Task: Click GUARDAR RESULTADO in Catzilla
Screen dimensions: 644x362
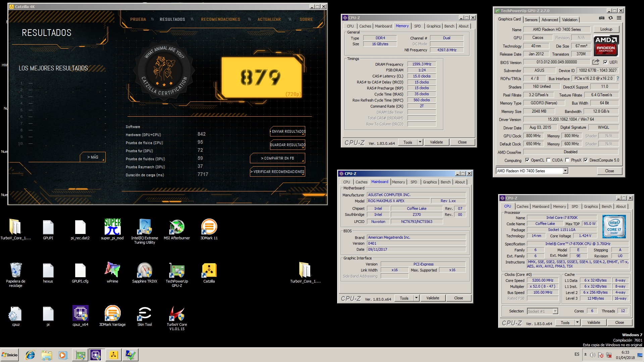Action: [288, 145]
